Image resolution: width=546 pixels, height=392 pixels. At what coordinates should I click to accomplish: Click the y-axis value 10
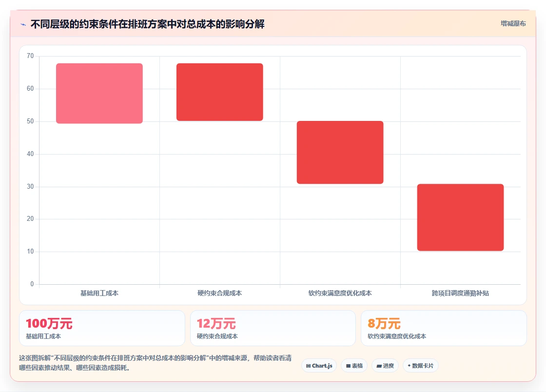pyautogui.click(x=30, y=252)
